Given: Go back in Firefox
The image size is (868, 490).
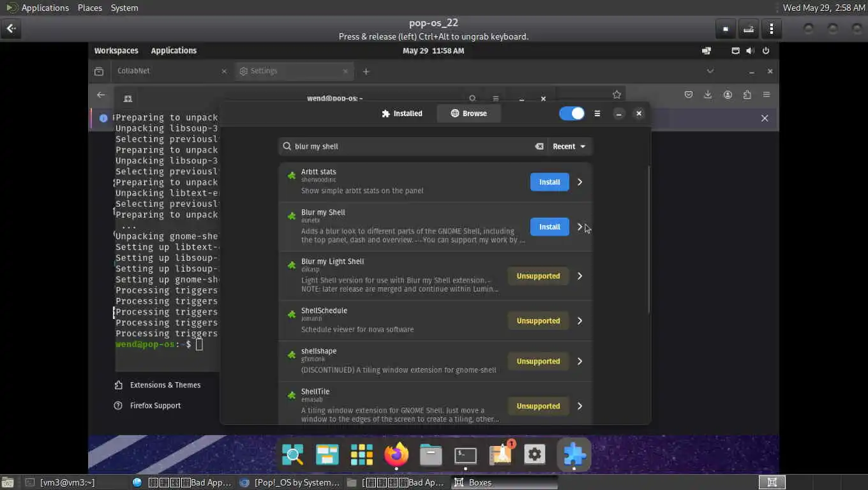Looking at the screenshot, I should pyautogui.click(x=101, y=94).
